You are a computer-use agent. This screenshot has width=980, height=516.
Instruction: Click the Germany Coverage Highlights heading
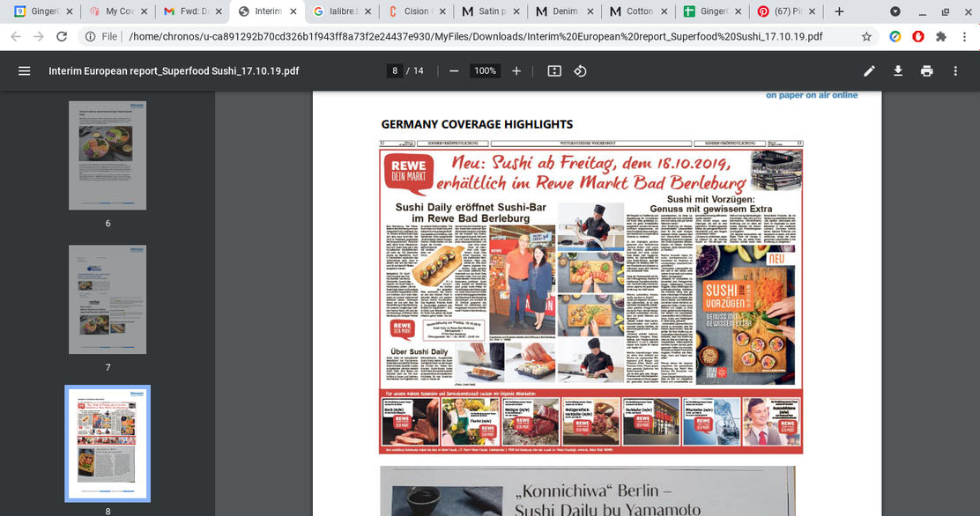tap(477, 124)
